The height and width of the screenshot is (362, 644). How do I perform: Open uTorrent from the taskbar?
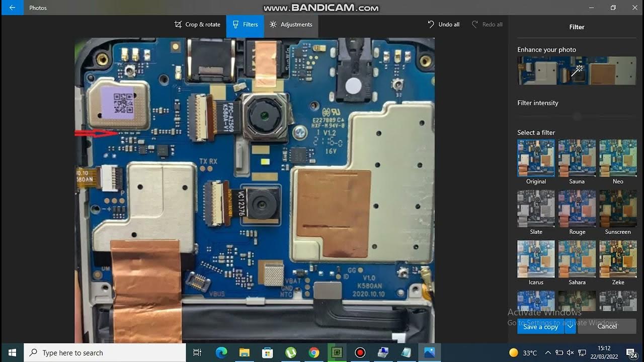coord(291,353)
